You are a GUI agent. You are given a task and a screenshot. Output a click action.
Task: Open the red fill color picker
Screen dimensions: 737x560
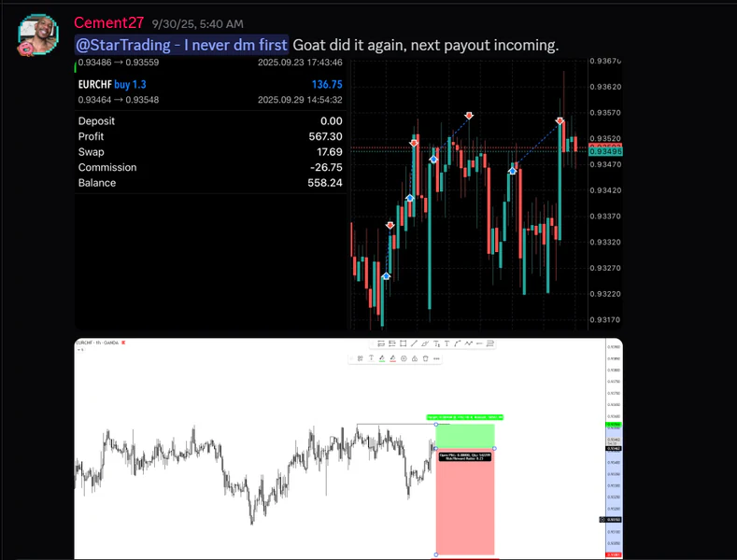pos(392,358)
